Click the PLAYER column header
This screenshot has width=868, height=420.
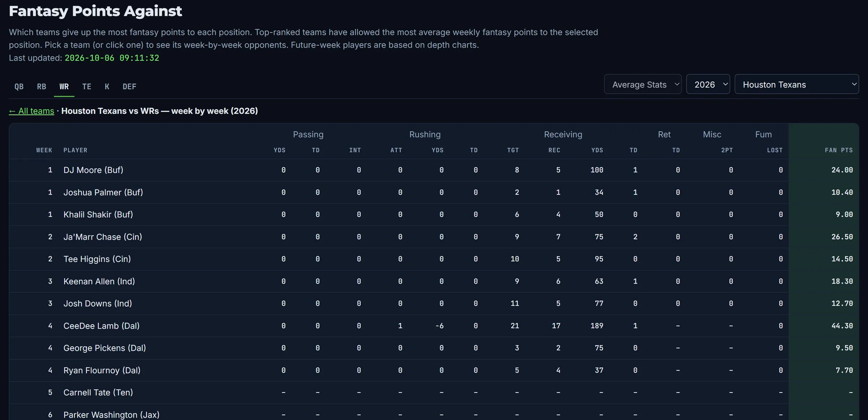(x=75, y=150)
